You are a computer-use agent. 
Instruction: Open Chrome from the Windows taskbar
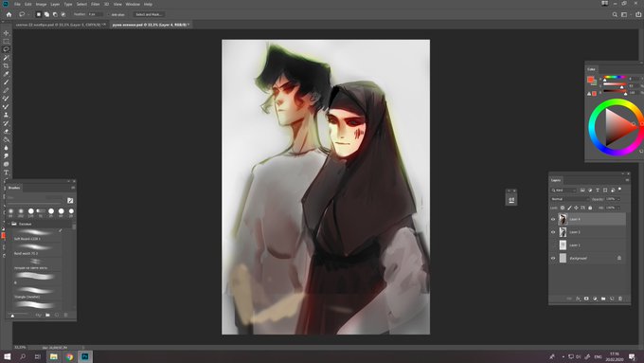[x=69, y=356]
